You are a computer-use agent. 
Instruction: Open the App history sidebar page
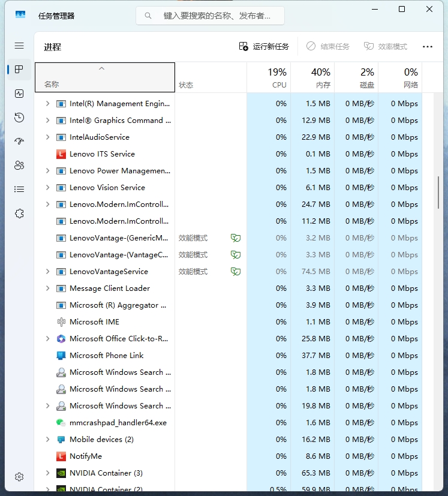19,118
